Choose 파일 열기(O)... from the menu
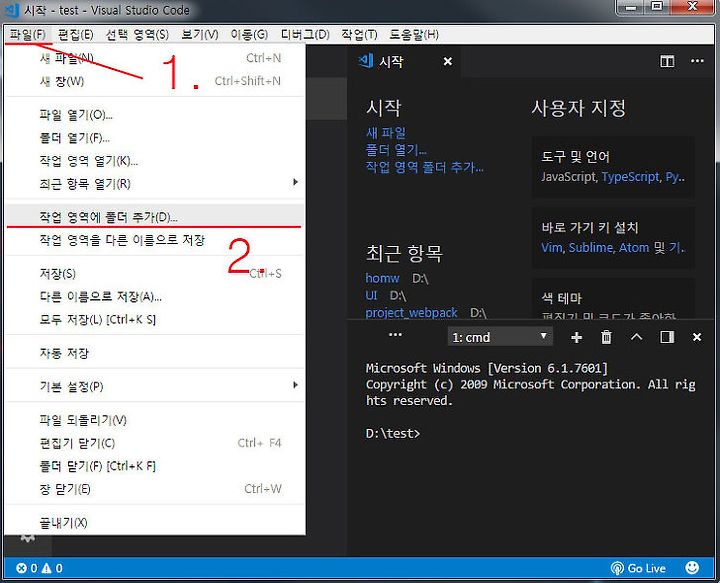720x583 pixels. pos(155,115)
